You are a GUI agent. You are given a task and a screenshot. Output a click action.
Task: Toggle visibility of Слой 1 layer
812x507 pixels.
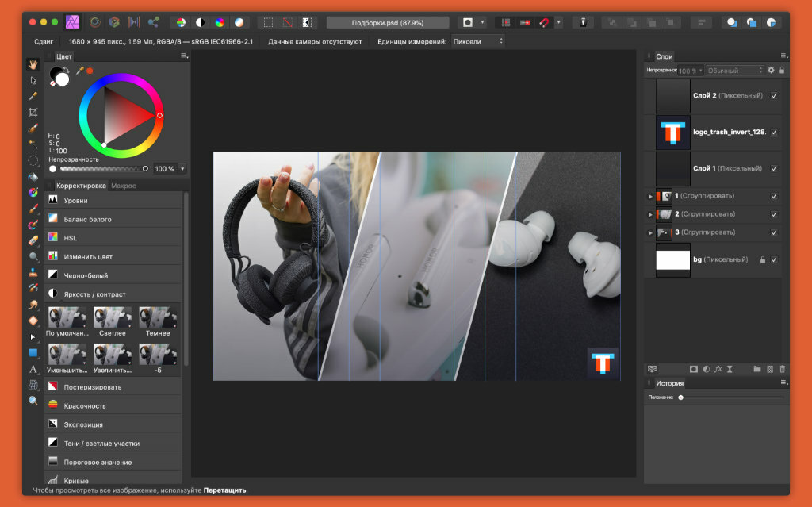774,168
